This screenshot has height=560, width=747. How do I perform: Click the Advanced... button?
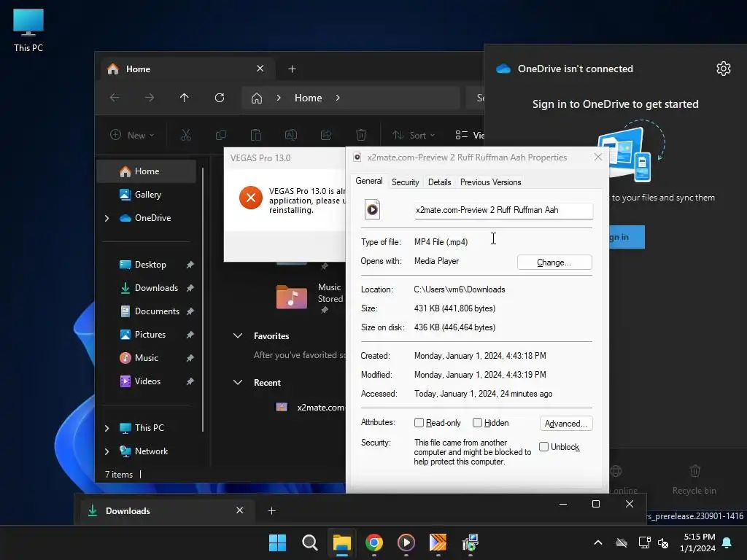tap(565, 424)
